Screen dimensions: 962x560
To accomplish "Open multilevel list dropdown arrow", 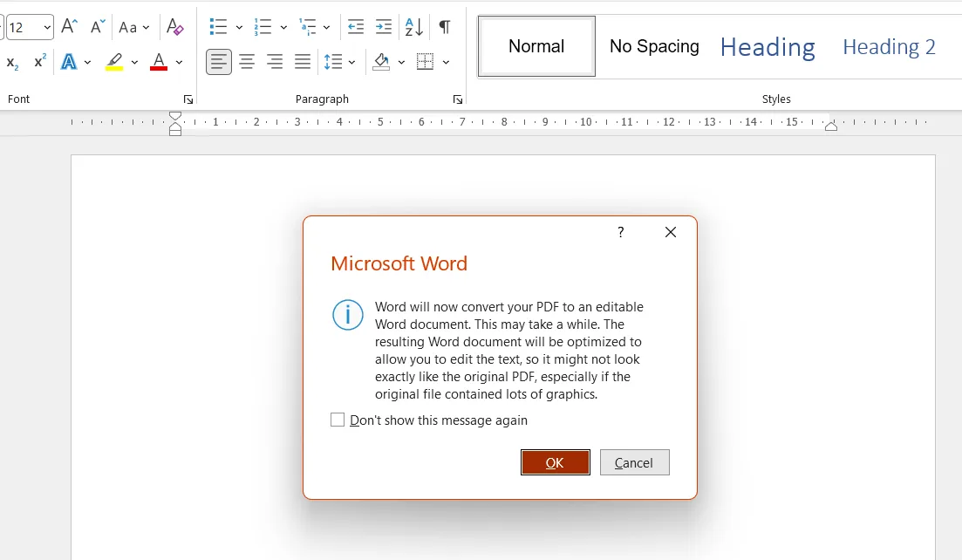I will click(x=326, y=27).
